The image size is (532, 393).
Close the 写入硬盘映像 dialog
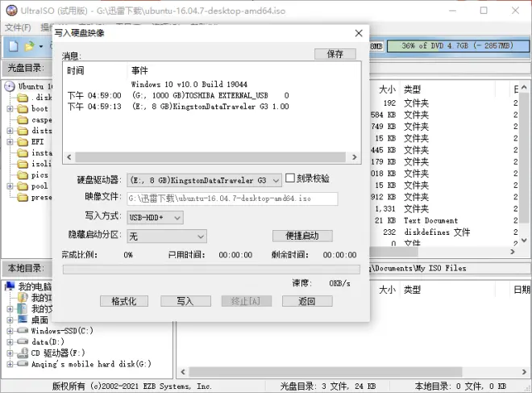click(359, 33)
